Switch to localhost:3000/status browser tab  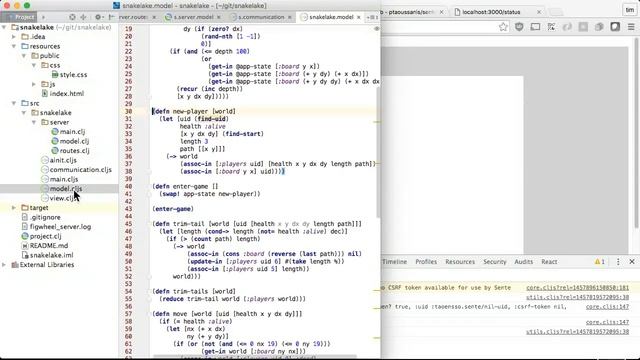[x=491, y=12]
